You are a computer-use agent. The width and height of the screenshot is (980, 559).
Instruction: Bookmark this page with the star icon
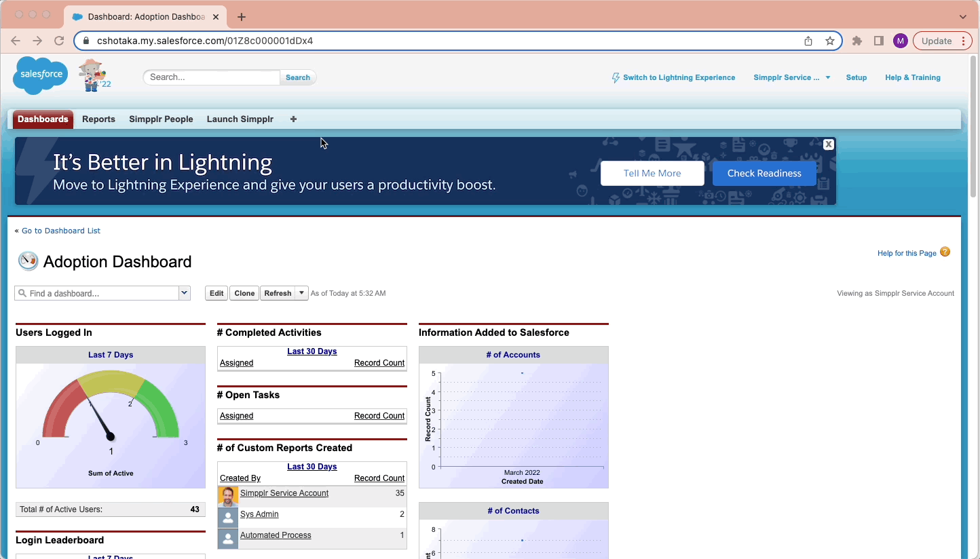point(829,41)
